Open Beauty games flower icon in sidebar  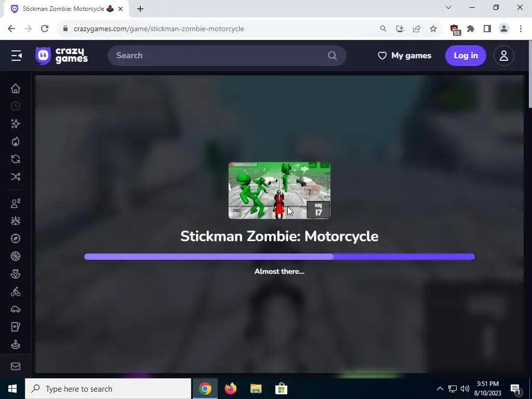click(16, 274)
